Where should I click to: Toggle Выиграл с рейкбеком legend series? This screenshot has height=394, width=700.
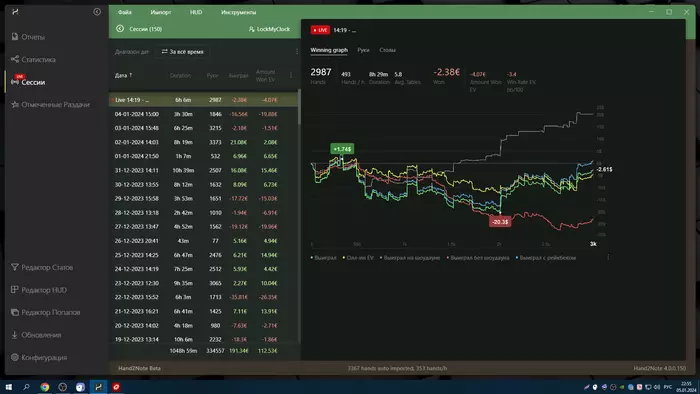coord(546,257)
